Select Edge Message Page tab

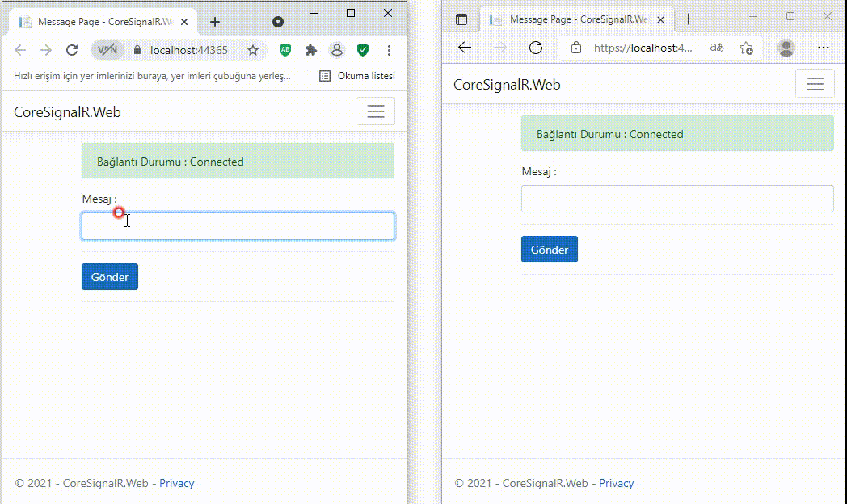pos(577,19)
